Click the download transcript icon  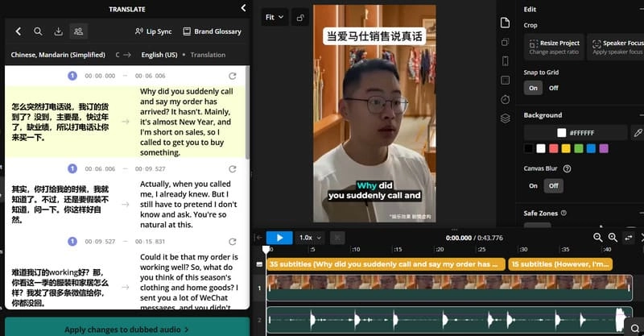click(x=58, y=31)
